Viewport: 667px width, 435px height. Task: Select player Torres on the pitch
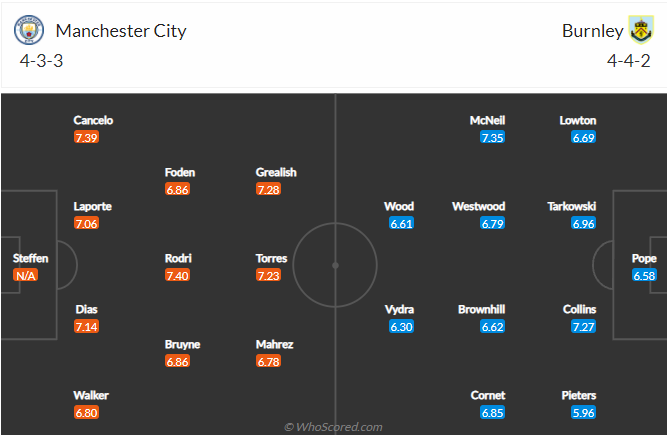coord(271,258)
